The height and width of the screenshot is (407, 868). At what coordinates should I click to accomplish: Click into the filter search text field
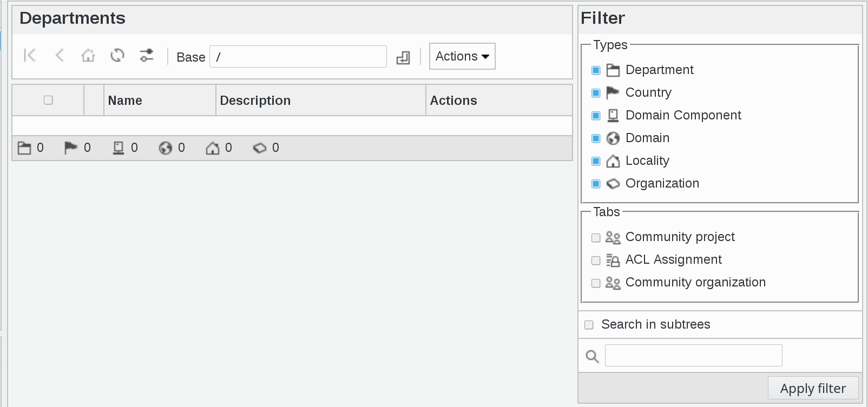click(x=694, y=355)
